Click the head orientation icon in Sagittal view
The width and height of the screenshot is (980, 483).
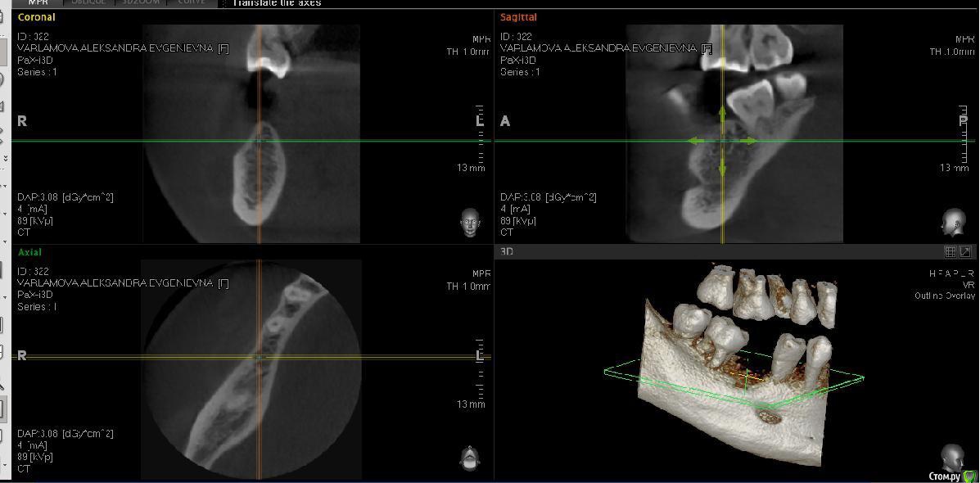coord(953,222)
